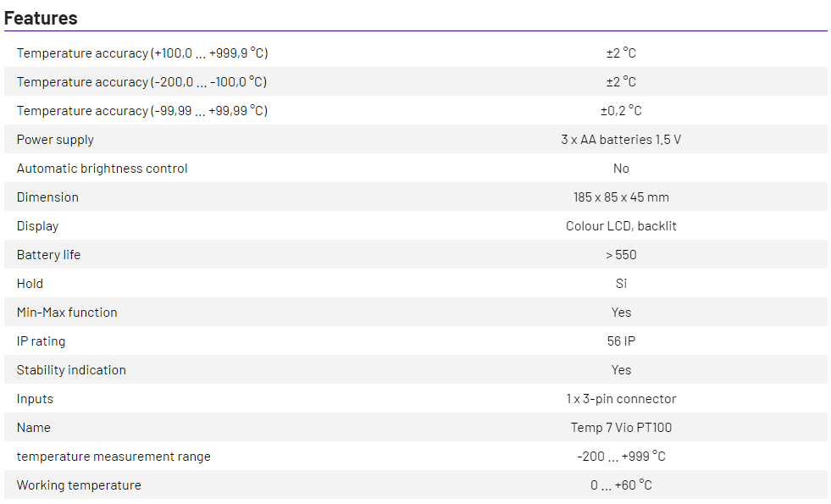This screenshot has height=504, width=831.
Task: Click the Min-Max function label
Action: coord(67,313)
